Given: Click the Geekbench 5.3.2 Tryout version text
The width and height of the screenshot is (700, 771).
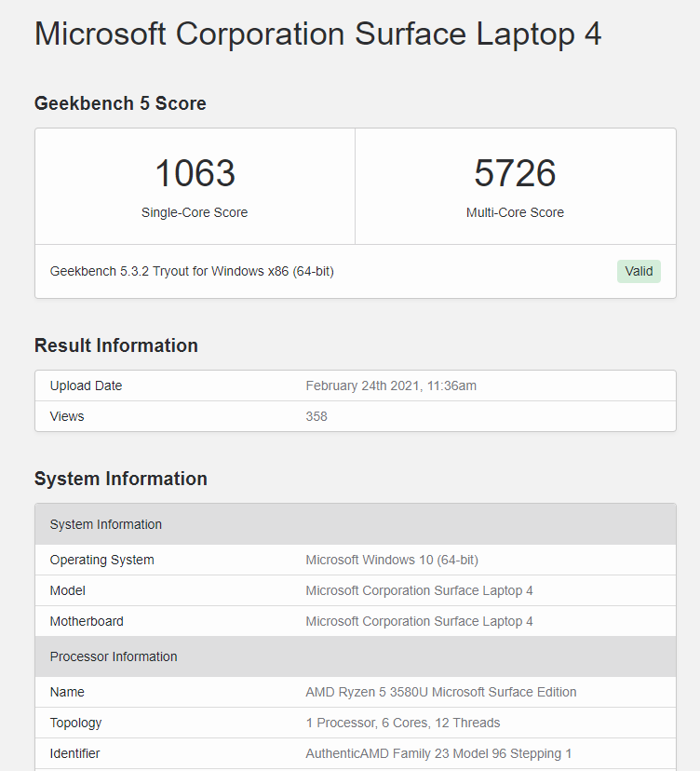Looking at the screenshot, I should pos(192,271).
